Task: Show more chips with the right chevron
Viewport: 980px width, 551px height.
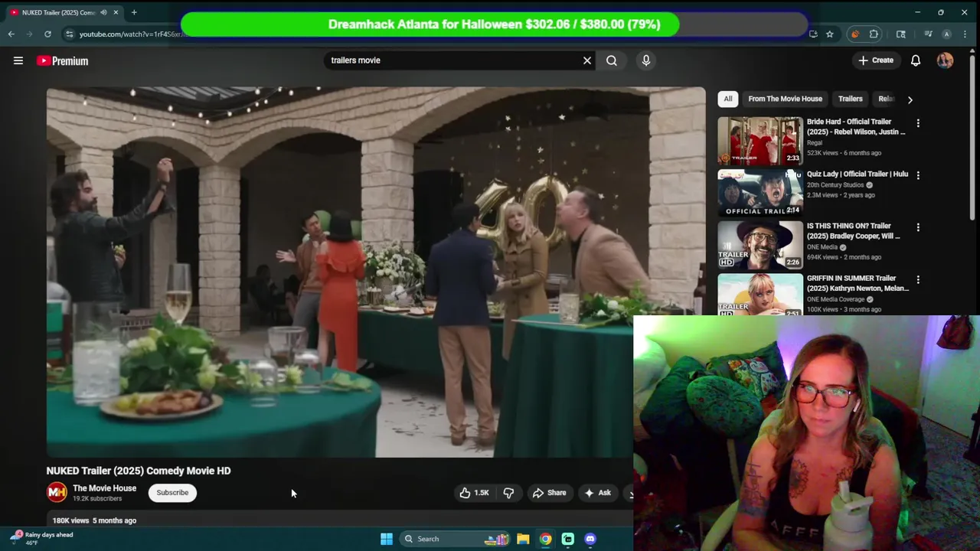Action: [x=910, y=99]
